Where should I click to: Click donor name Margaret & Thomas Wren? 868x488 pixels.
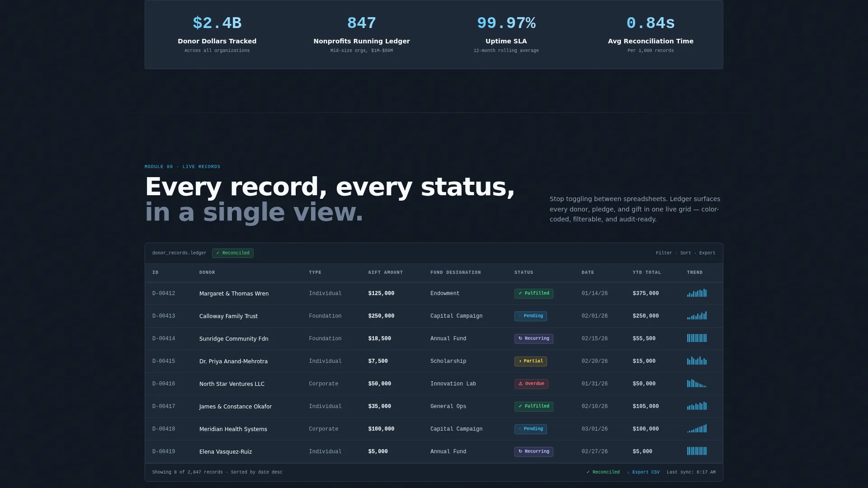click(x=234, y=294)
